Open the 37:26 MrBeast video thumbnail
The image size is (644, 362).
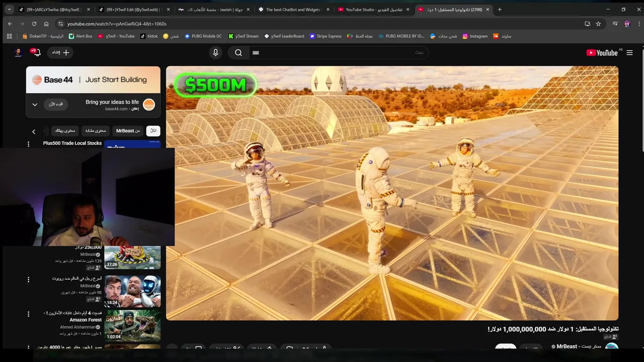click(x=132, y=257)
